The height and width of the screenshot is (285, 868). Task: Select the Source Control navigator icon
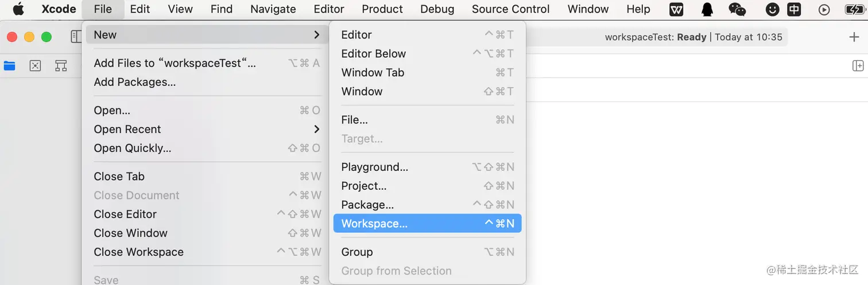35,65
